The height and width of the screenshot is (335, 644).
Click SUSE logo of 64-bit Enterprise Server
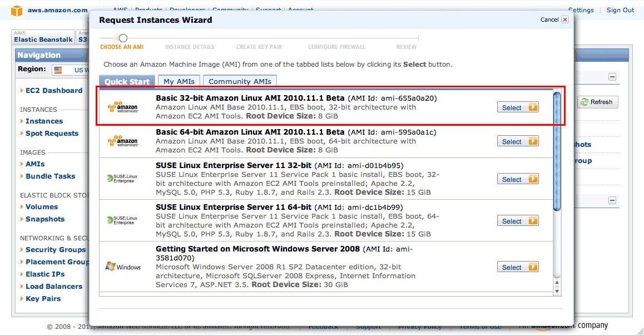[x=122, y=220]
